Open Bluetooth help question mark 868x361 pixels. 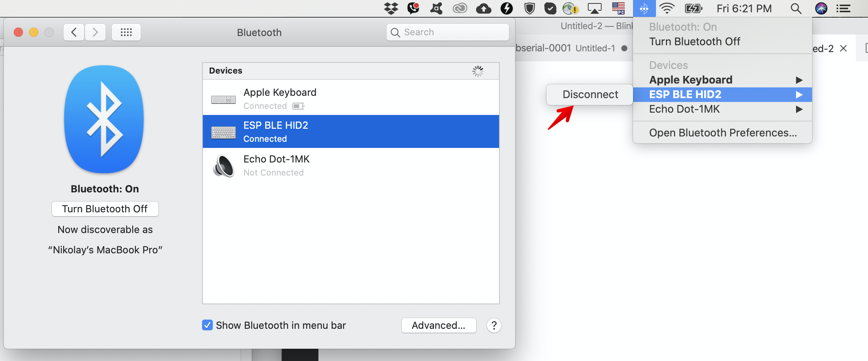[x=494, y=325]
